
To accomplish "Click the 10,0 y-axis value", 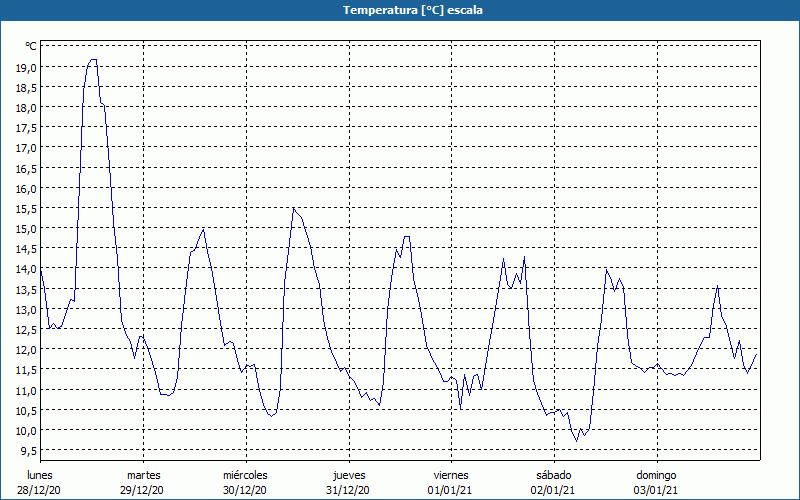I will tap(27, 431).
